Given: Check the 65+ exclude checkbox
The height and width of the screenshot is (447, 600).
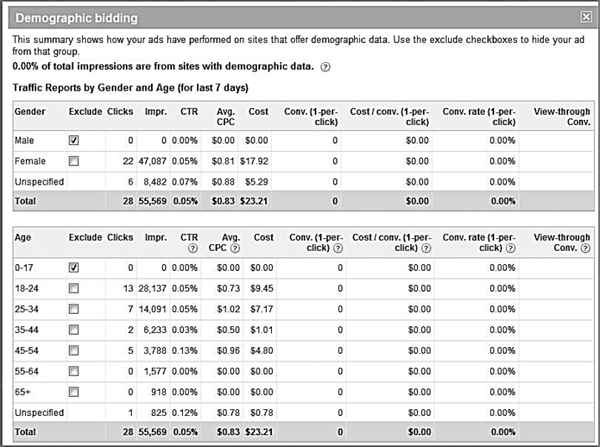Looking at the screenshot, I should point(74,392).
